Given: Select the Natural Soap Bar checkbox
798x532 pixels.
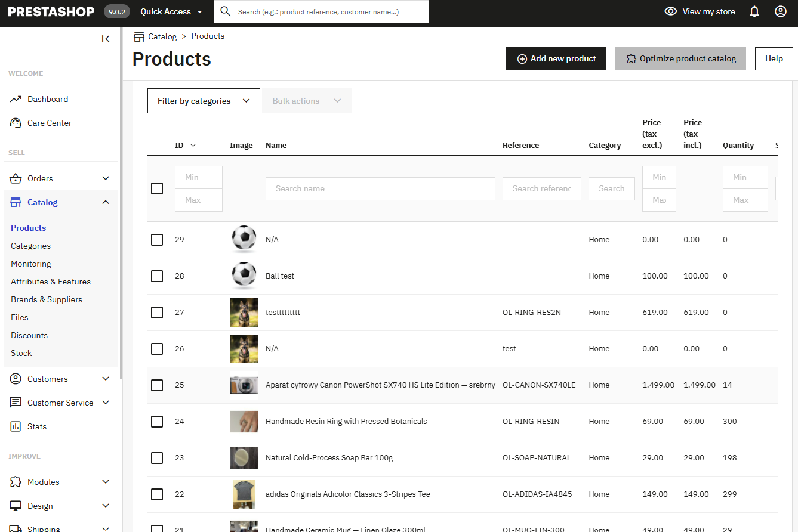Looking at the screenshot, I should tap(157, 458).
